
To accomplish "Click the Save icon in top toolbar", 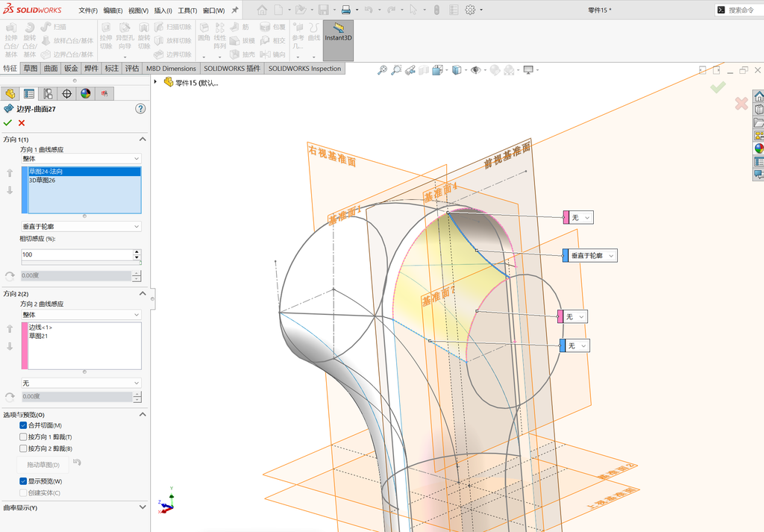I will click(323, 10).
